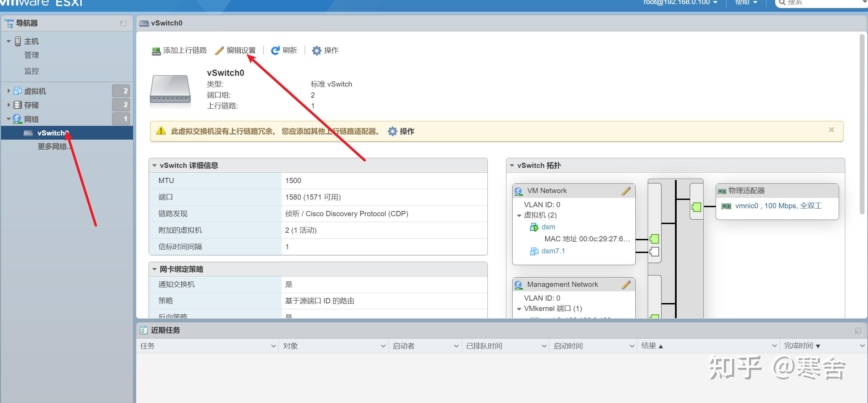Select vSwitch0 in the navigator
The height and width of the screenshot is (403, 868).
pos(67,133)
